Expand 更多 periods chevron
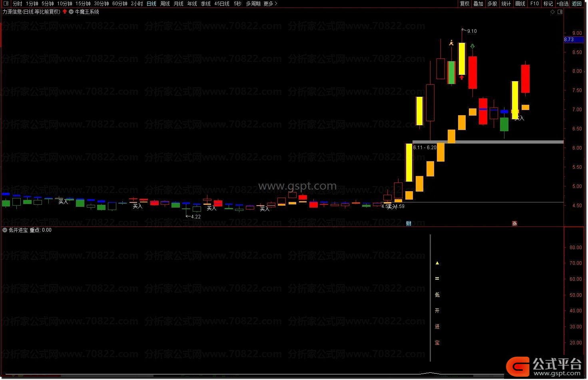The height and width of the screenshot is (380, 588). tap(276, 4)
